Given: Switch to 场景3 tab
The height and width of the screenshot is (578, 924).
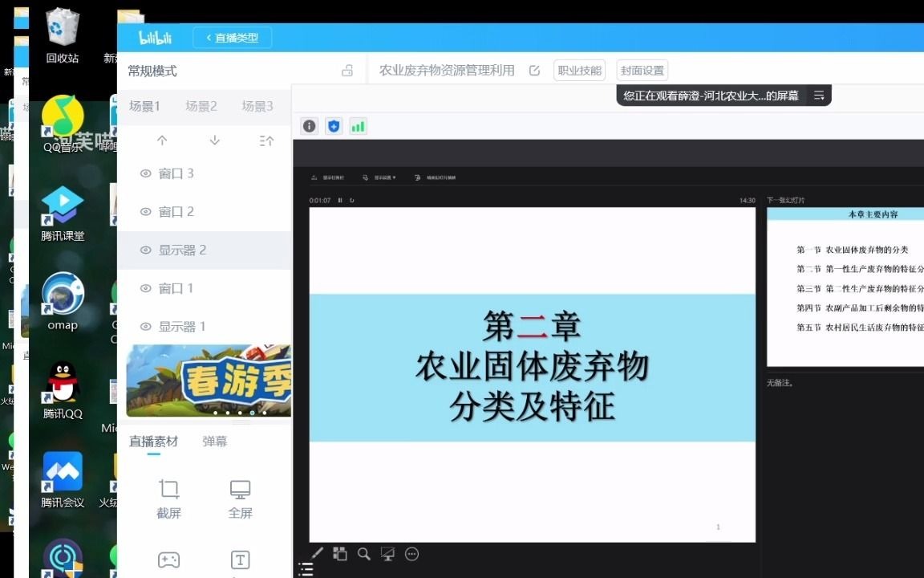Looking at the screenshot, I should pos(257,106).
